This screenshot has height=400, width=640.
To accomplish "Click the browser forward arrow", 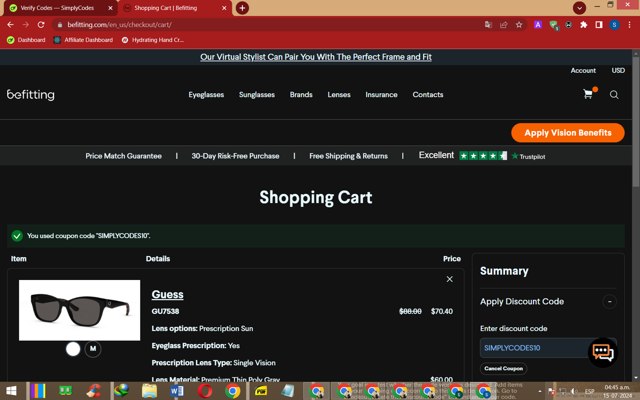I will pyautogui.click(x=25, y=24).
